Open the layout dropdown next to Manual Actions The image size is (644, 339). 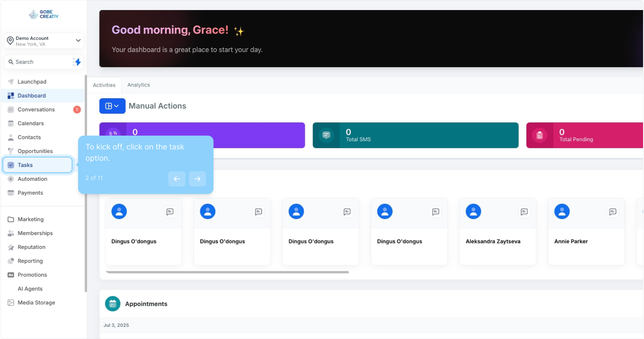click(112, 106)
